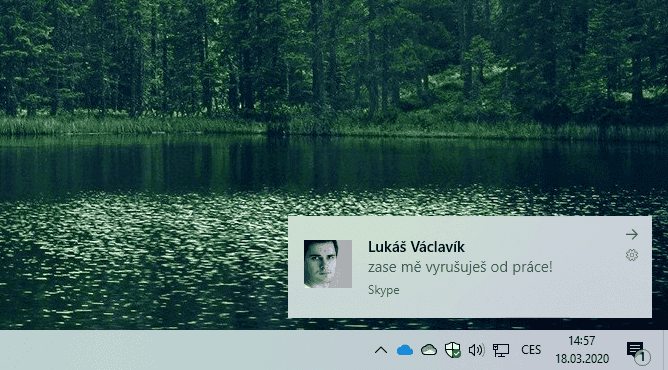Open the grey OneDrive cloud tray icon
The image size is (668, 370).
(x=429, y=350)
